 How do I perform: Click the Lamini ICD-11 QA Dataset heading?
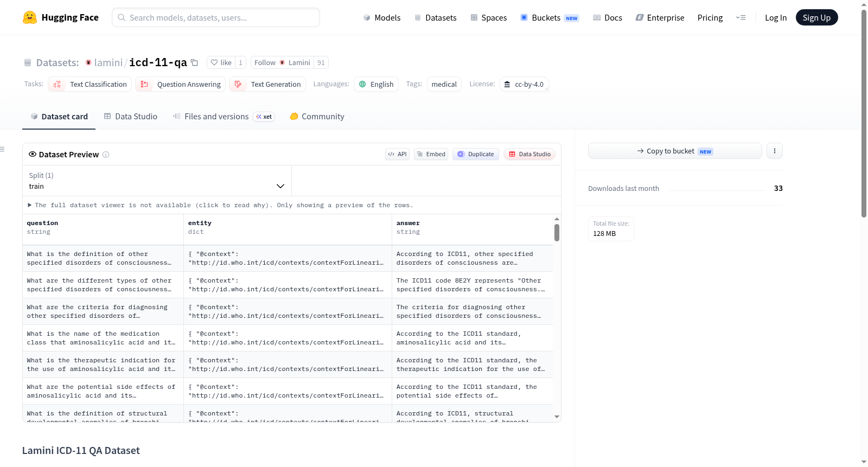coord(81,450)
